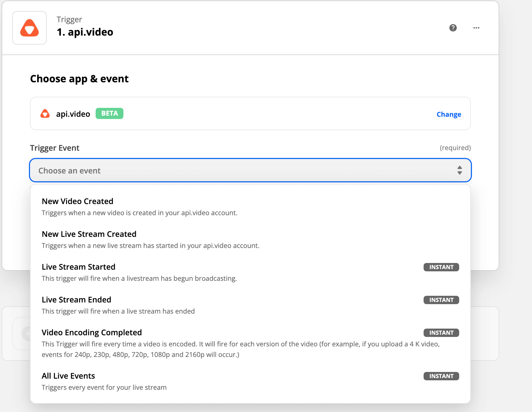Open the help question mark icon
532x412 pixels.
[453, 28]
